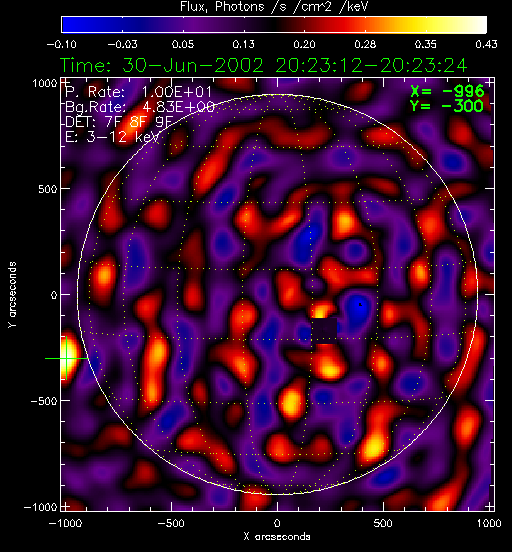Click the green crosshair marker at left edge
This screenshot has width=512, height=552.
[x=66, y=358]
